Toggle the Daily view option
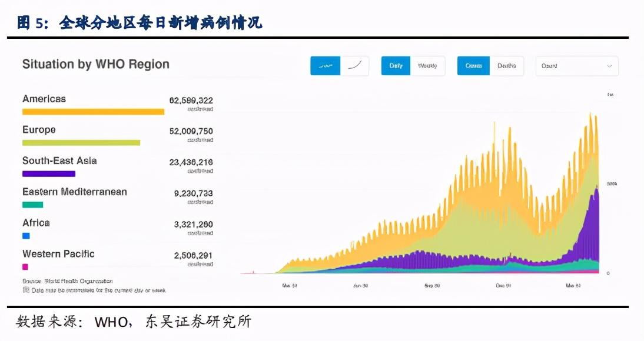Screen dimensions: 644x341 click(x=396, y=66)
